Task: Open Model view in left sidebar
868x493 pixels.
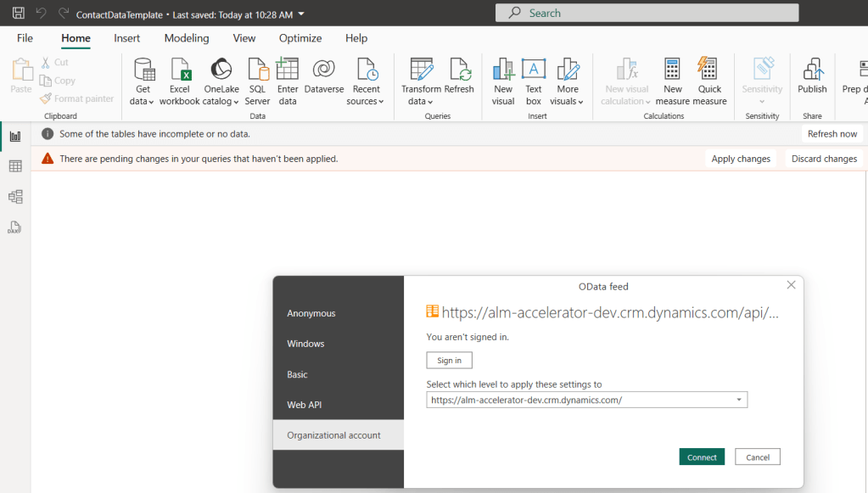Action: tap(15, 197)
